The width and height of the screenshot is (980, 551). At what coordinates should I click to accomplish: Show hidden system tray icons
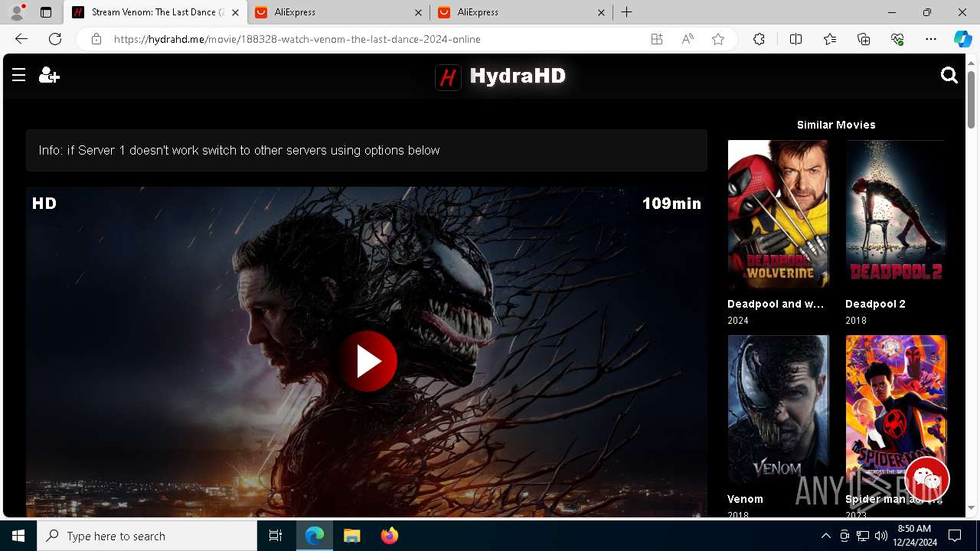coord(825,536)
